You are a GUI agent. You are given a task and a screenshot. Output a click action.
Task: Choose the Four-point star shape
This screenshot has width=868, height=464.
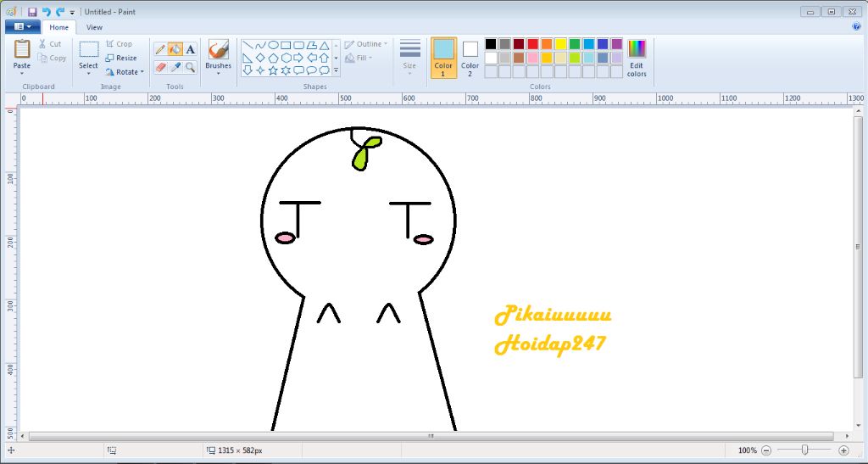click(261, 70)
